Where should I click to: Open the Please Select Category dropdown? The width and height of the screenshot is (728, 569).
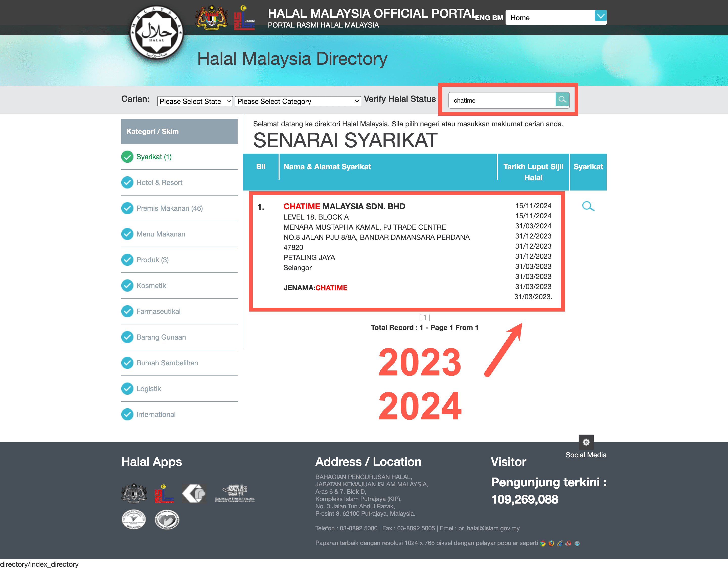click(x=298, y=101)
